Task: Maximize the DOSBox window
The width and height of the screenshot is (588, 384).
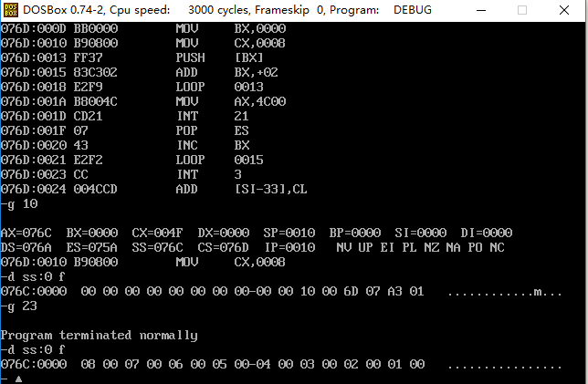Action: 522,11
